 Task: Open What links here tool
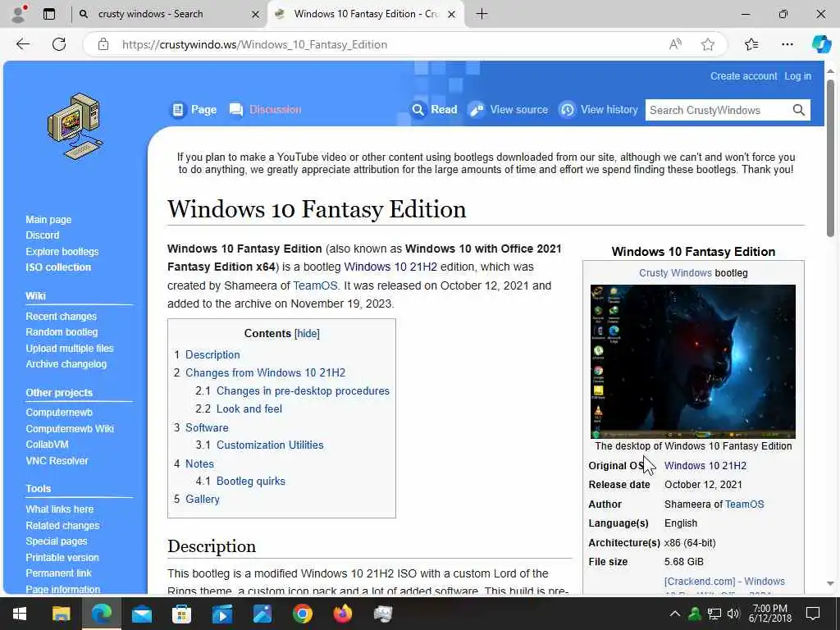click(x=59, y=509)
